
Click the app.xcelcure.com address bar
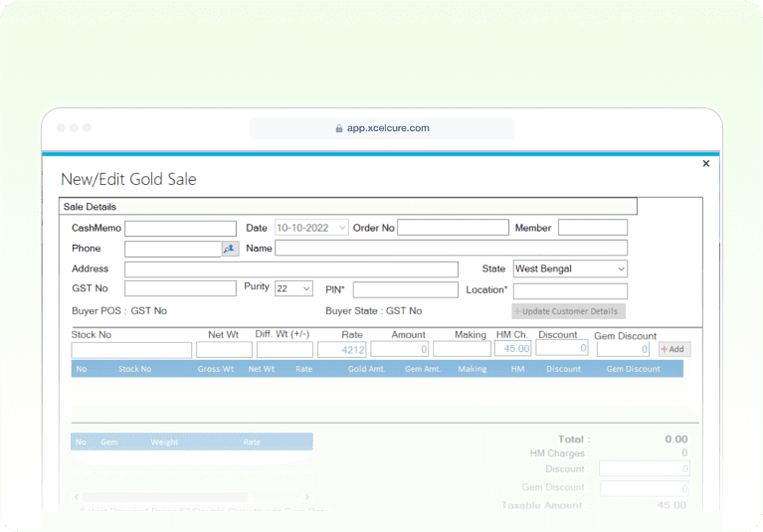[x=382, y=128]
